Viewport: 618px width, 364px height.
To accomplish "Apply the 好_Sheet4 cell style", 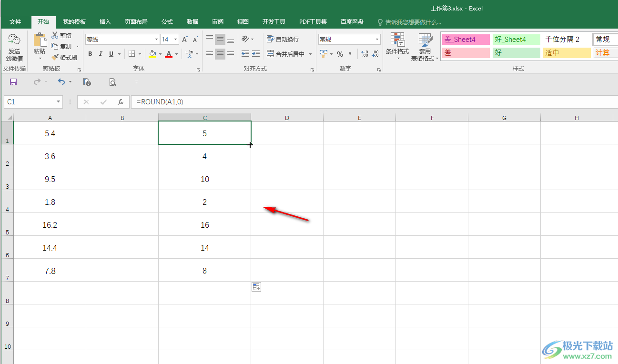I will [517, 40].
